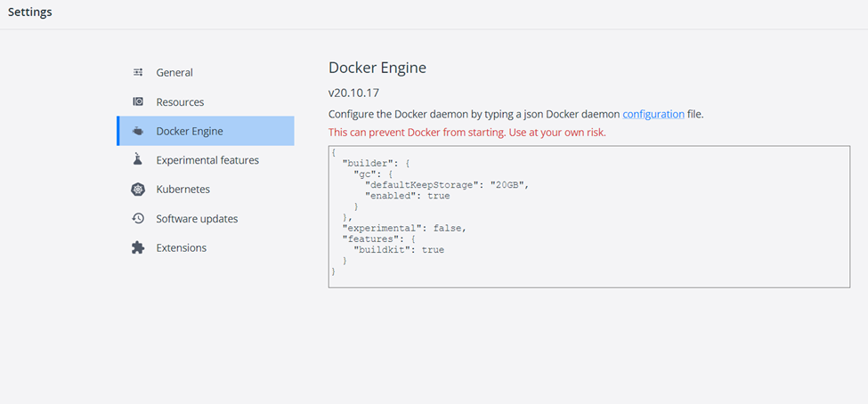
Task: Click the "features": { line
Action: pos(378,238)
